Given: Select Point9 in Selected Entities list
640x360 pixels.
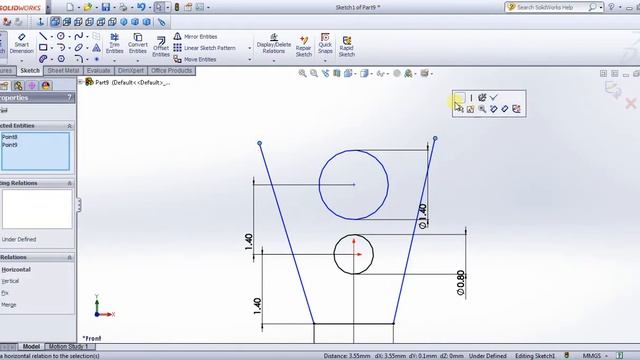Looking at the screenshot, I should pyautogui.click(x=9, y=145).
